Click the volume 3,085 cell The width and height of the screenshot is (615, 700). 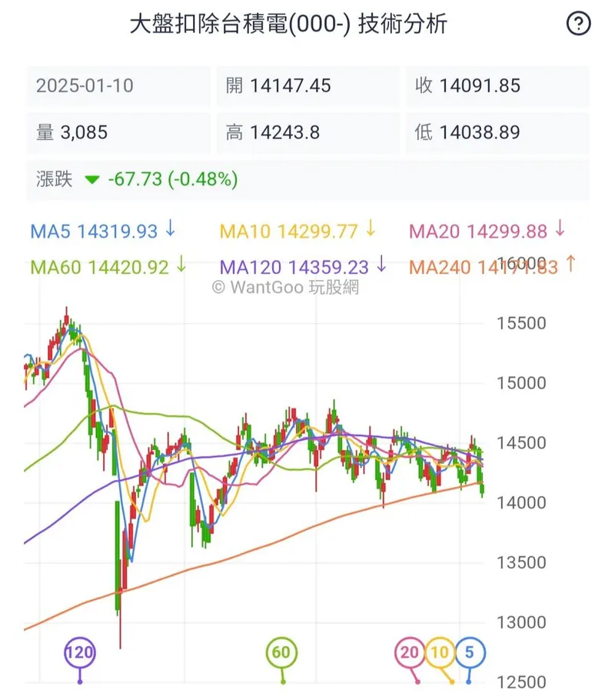coord(118,132)
